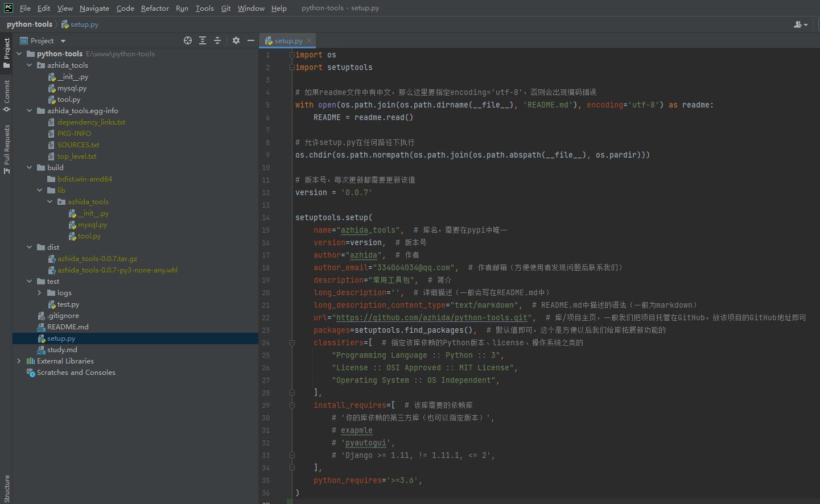
Task: Click the Collapse All icon in Project panel
Action: pos(217,40)
